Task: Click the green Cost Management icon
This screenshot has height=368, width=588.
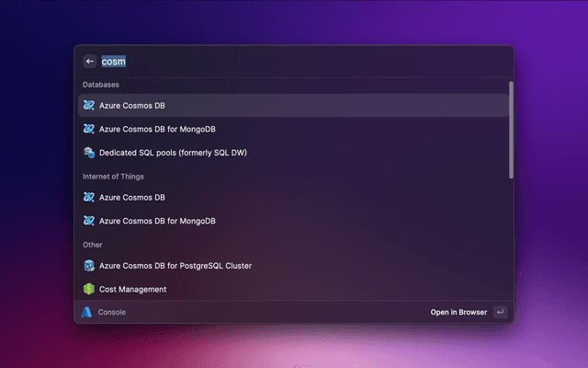Action: pyautogui.click(x=89, y=289)
